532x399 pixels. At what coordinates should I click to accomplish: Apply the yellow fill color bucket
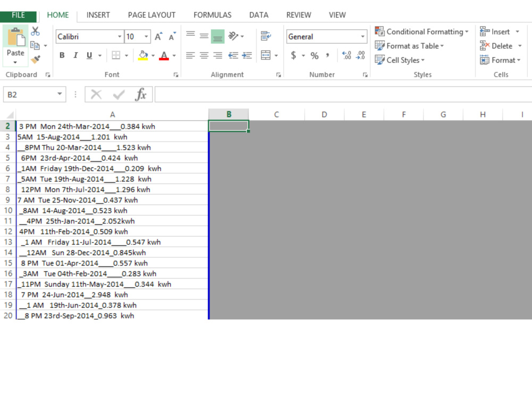click(x=143, y=55)
